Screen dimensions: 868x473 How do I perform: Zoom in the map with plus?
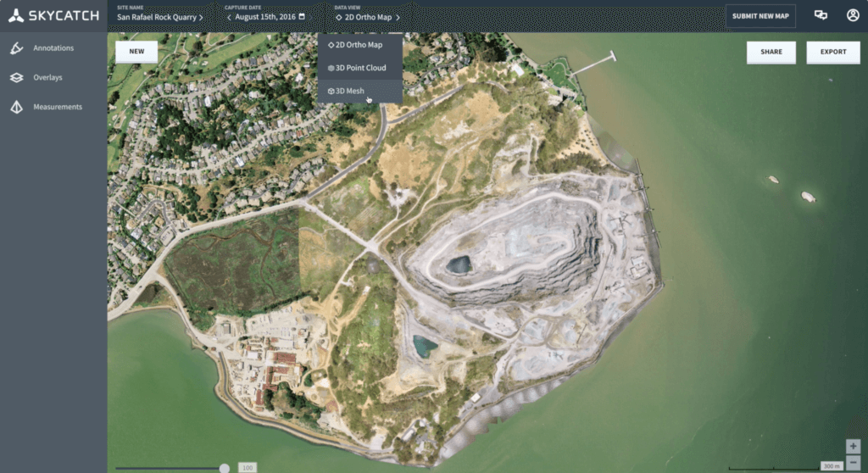pos(853,446)
